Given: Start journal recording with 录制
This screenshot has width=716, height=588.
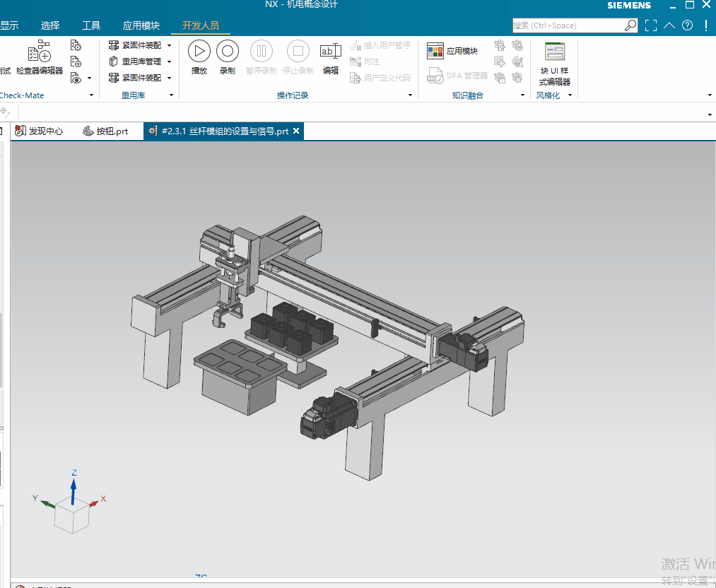Looking at the screenshot, I should coord(227,57).
